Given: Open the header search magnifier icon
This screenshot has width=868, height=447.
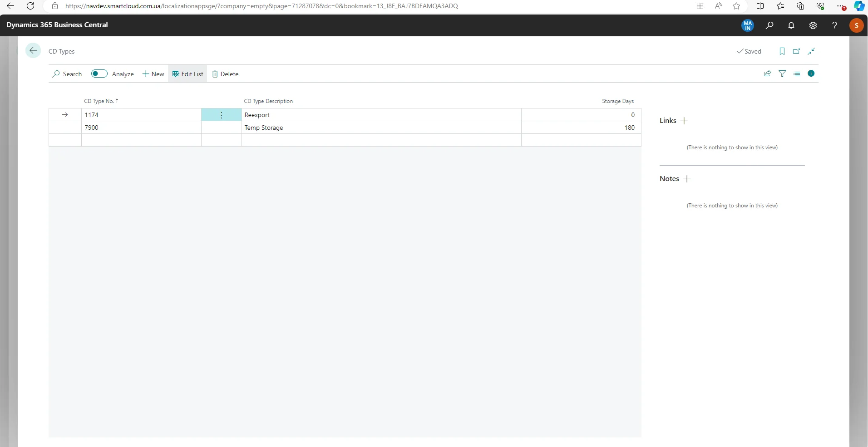Looking at the screenshot, I should tap(769, 25).
